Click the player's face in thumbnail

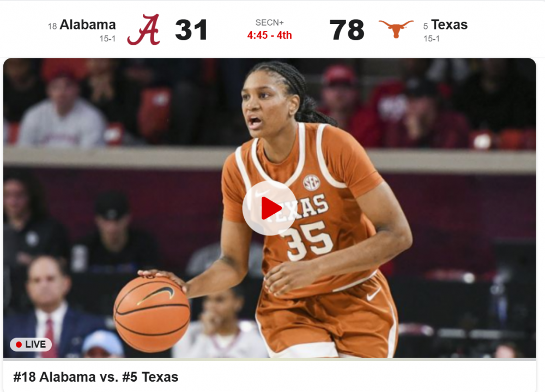(x=265, y=104)
